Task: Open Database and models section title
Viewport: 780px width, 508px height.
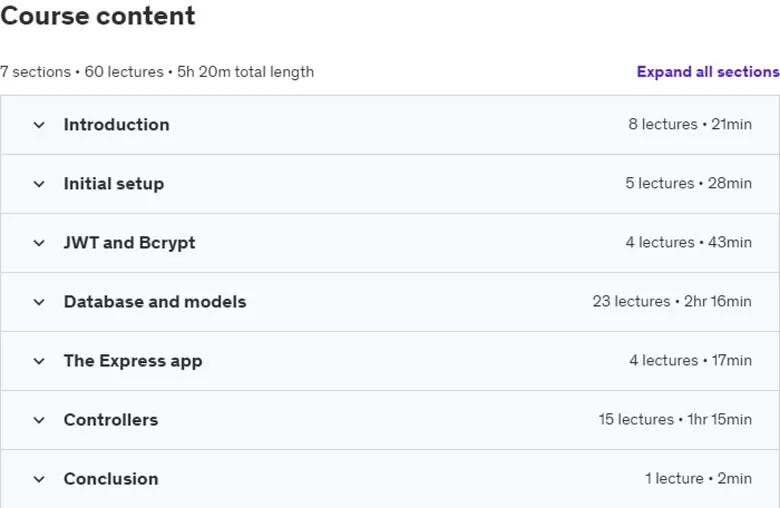Action: coord(155,302)
